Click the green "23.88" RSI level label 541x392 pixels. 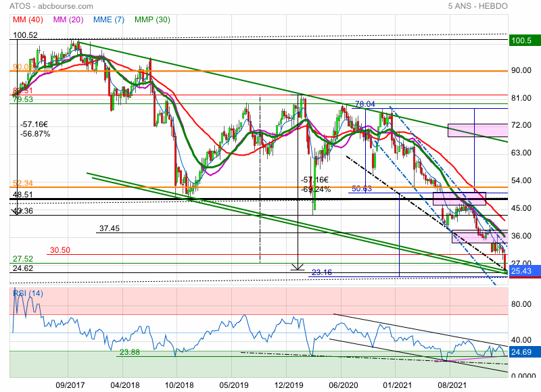click(129, 352)
